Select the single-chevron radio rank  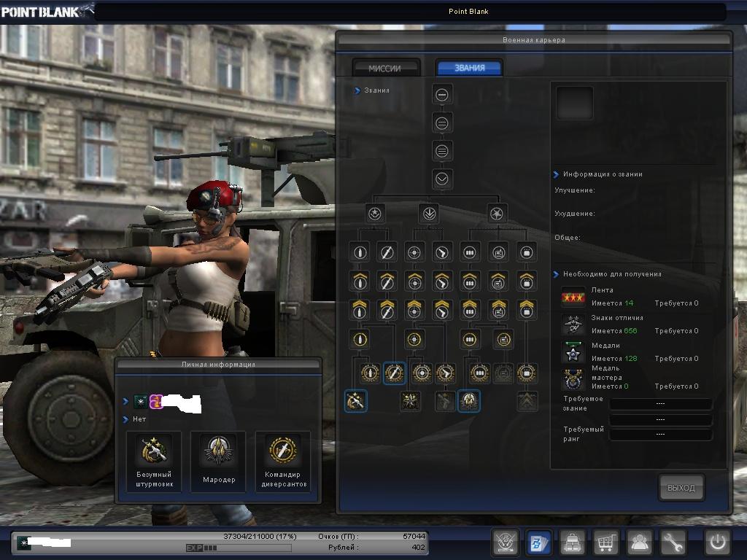coord(498,281)
